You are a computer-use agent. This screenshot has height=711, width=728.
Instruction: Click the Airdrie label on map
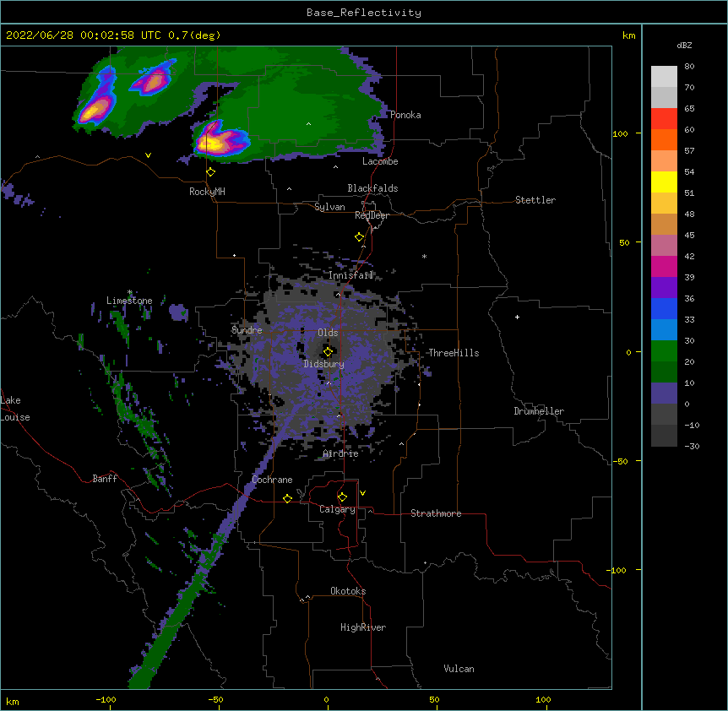coord(340,454)
